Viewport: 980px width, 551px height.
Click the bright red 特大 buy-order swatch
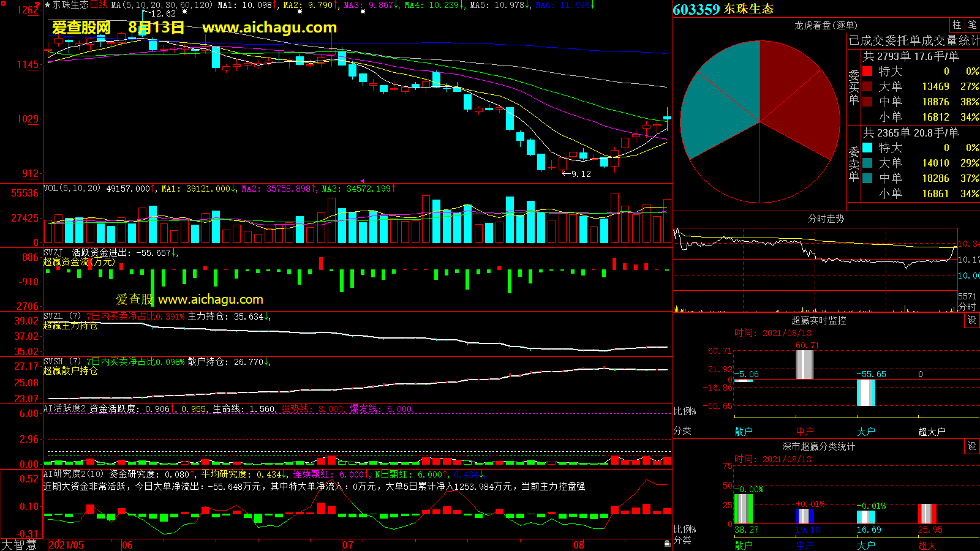pos(867,71)
